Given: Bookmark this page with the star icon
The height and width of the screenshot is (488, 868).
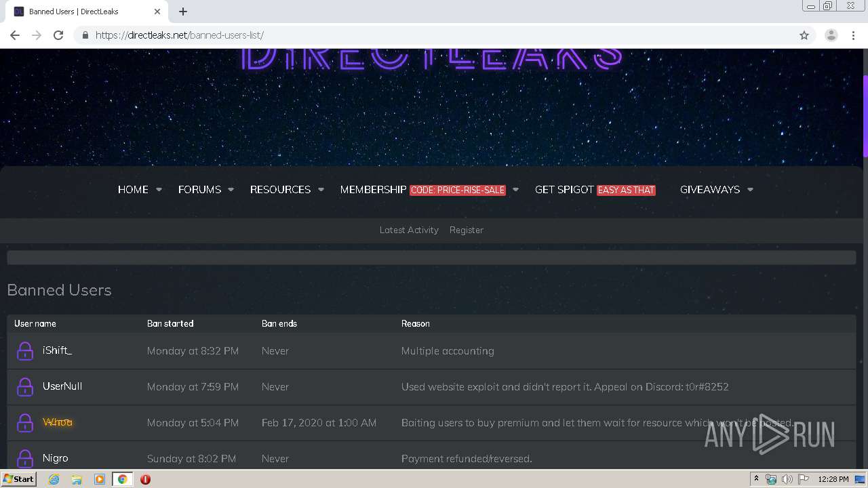Looking at the screenshot, I should click(x=804, y=35).
